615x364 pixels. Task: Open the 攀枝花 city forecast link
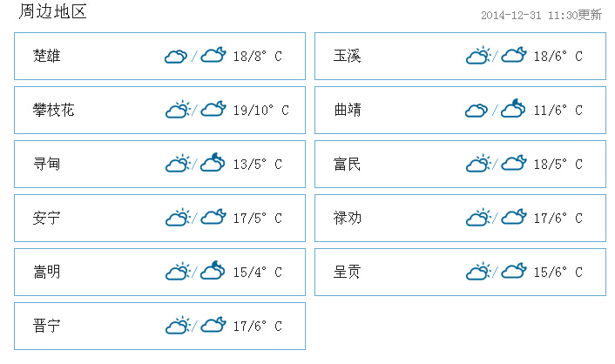pyautogui.click(x=54, y=110)
